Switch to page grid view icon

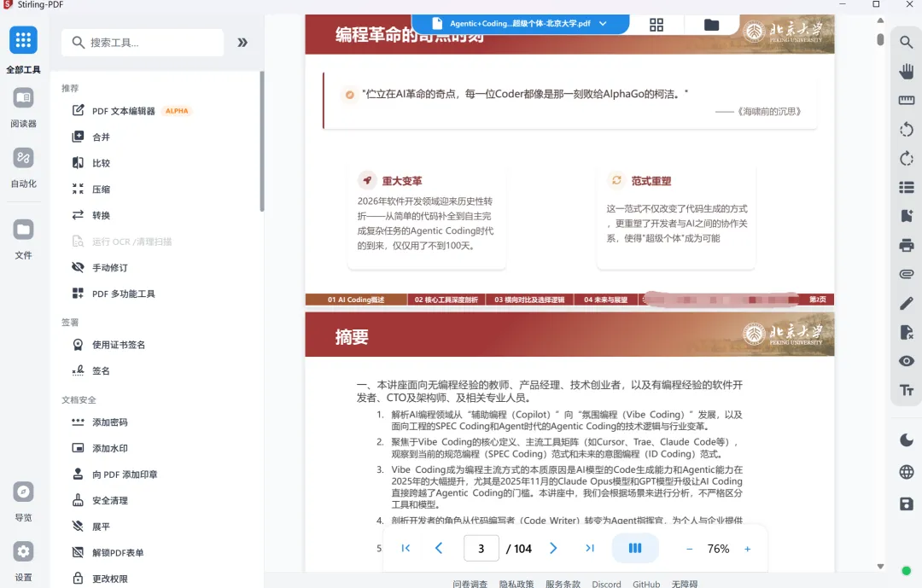tap(656, 25)
